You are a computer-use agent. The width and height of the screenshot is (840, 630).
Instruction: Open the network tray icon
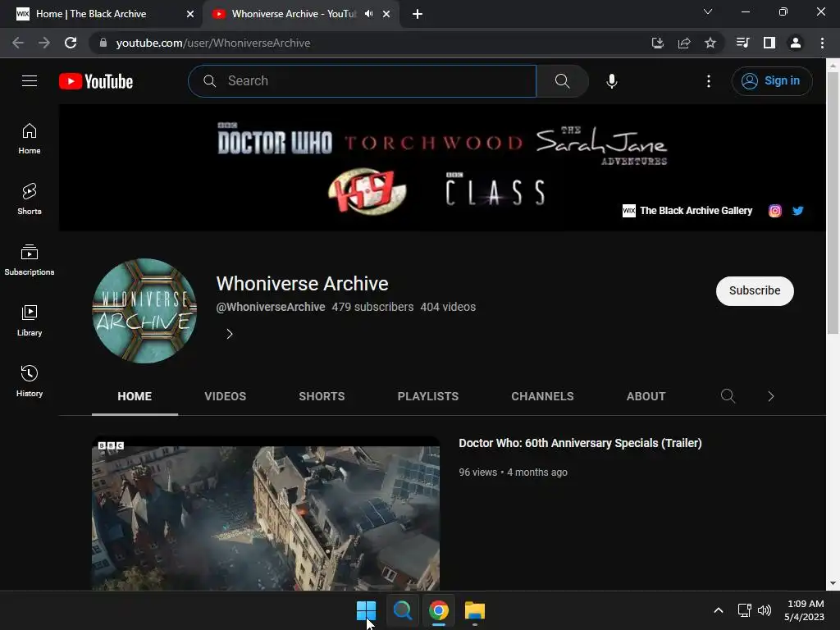coord(744,610)
